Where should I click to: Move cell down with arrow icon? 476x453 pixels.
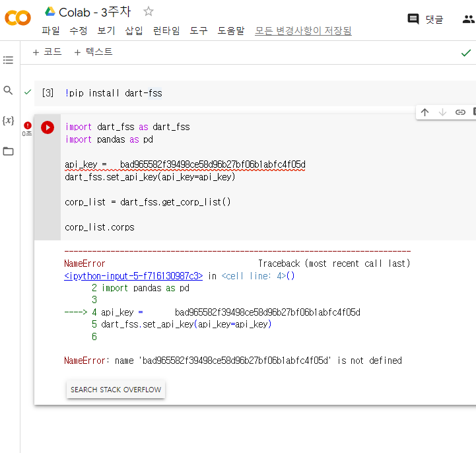tap(442, 112)
